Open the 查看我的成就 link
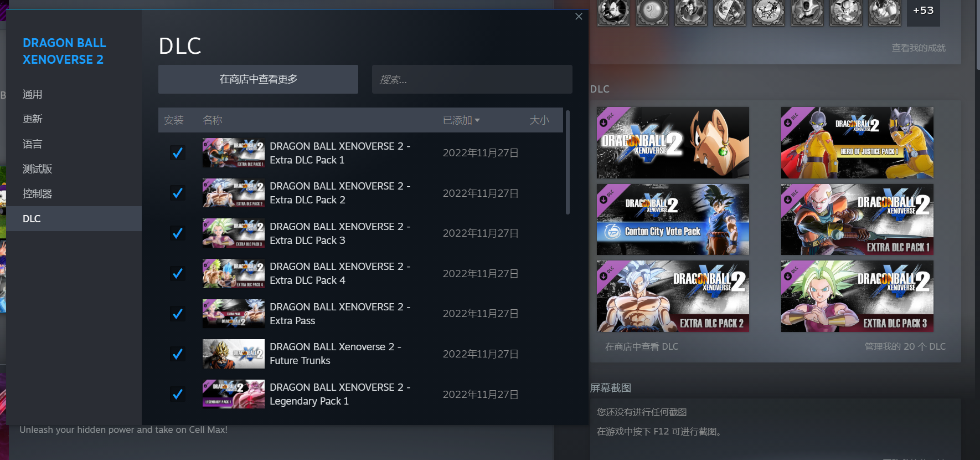The width and height of the screenshot is (980, 460). click(x=919, y=48)
